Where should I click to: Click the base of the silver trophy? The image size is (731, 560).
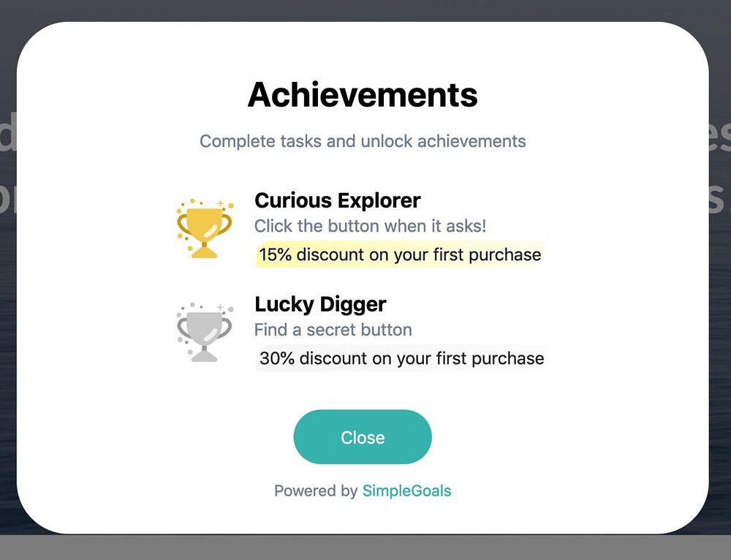pyautogui.click(x=205, y=357)
